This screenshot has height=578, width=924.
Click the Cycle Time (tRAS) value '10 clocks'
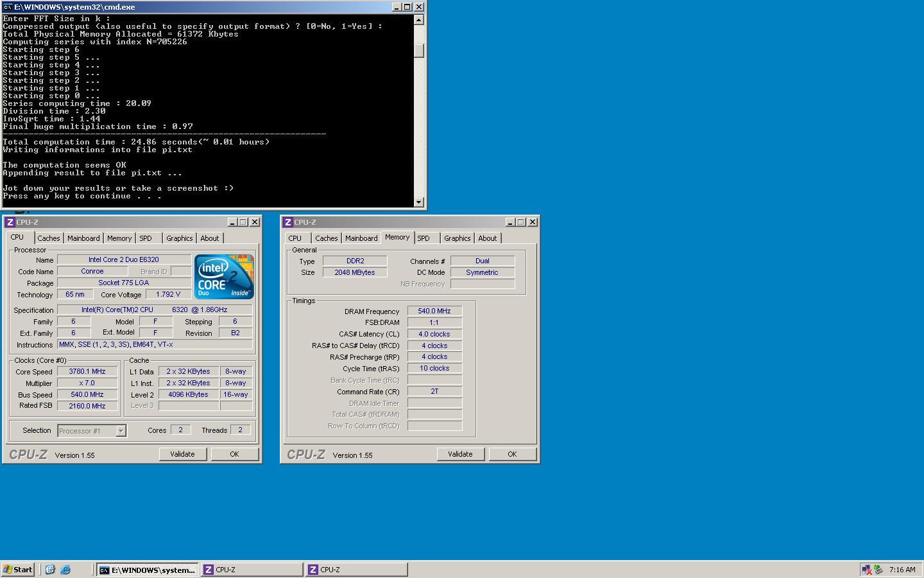(x=434, y=369)
